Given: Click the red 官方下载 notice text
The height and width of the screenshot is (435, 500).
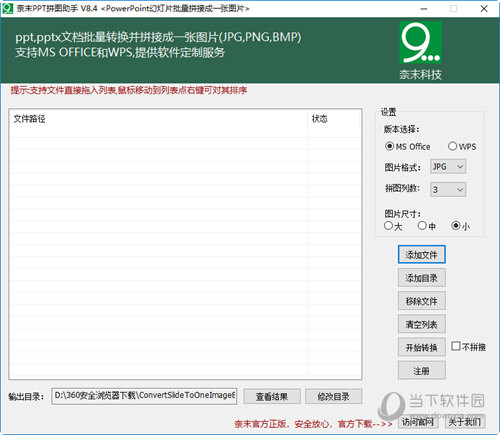Looking at the screenshot, I should (313, 424).
